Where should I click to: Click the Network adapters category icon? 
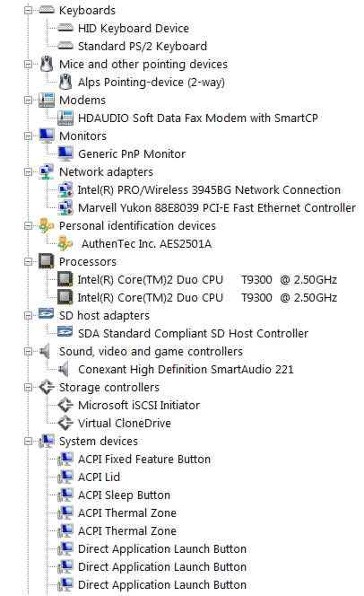tap(47, 171)
